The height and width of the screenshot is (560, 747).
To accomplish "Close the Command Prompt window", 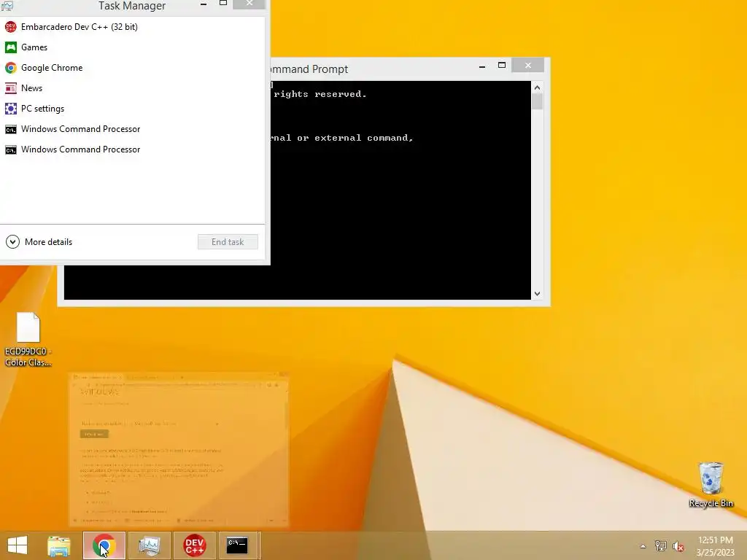I will 528,65.
